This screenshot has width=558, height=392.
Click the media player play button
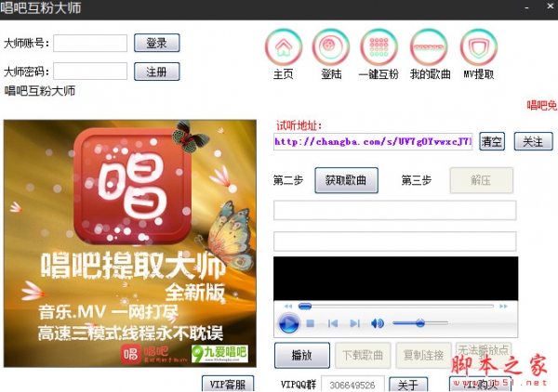pos(288,323)
